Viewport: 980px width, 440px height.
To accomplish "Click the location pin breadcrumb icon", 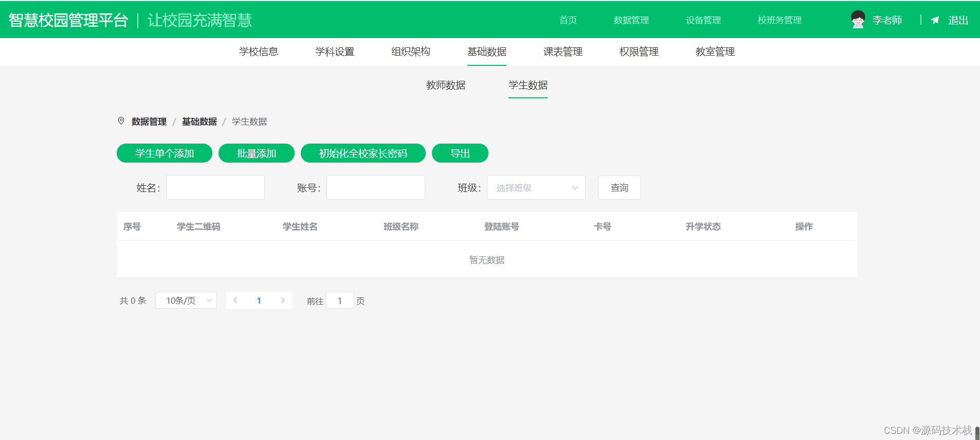I will [x=121, y=121].
